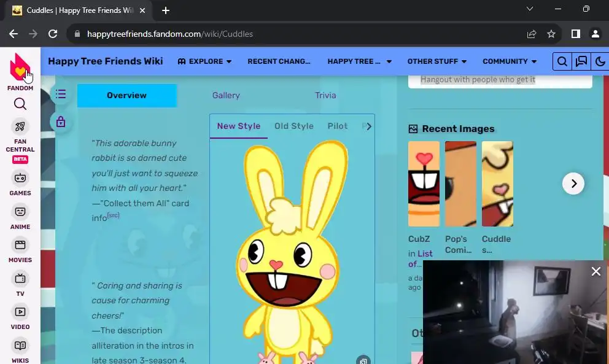
Task: Show more infobox image tabs arrow
Action: (x=368, y=126)
